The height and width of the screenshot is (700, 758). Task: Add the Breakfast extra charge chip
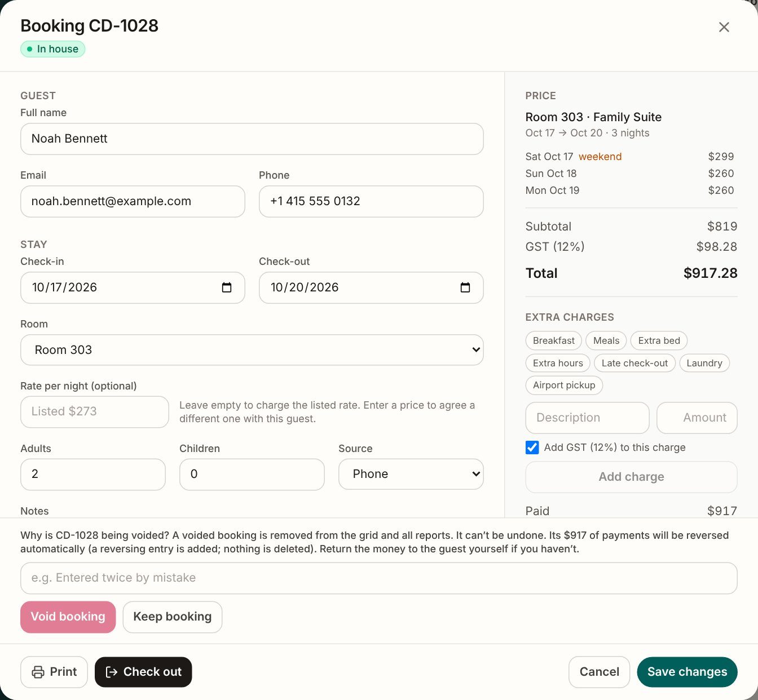coord(554,340)
